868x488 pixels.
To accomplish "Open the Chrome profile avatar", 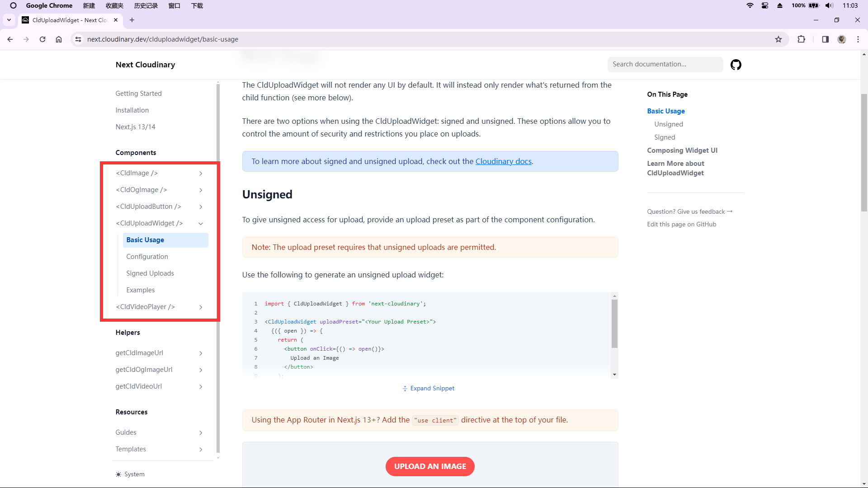I will click(x=842, y=39).
